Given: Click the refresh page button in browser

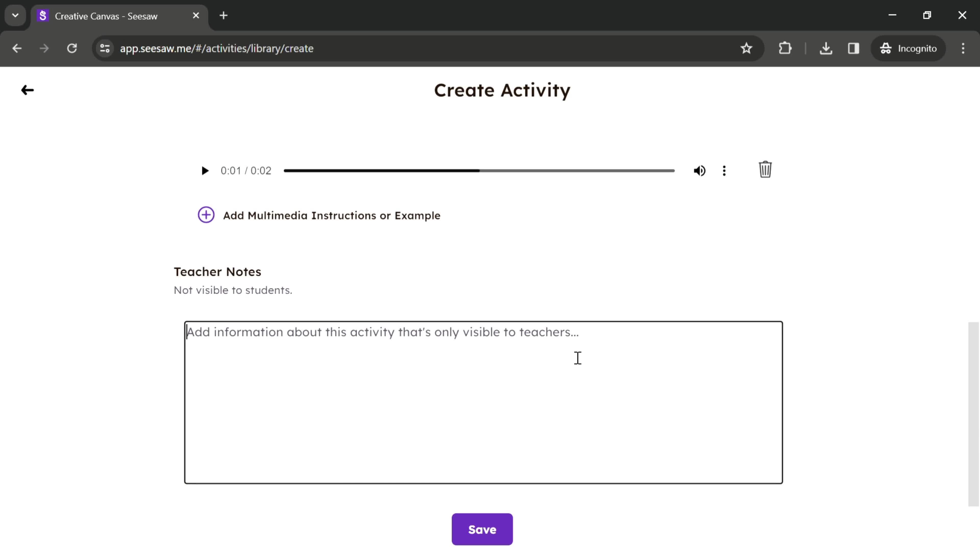Looking at the screenshot, I should tap(72, 48).
